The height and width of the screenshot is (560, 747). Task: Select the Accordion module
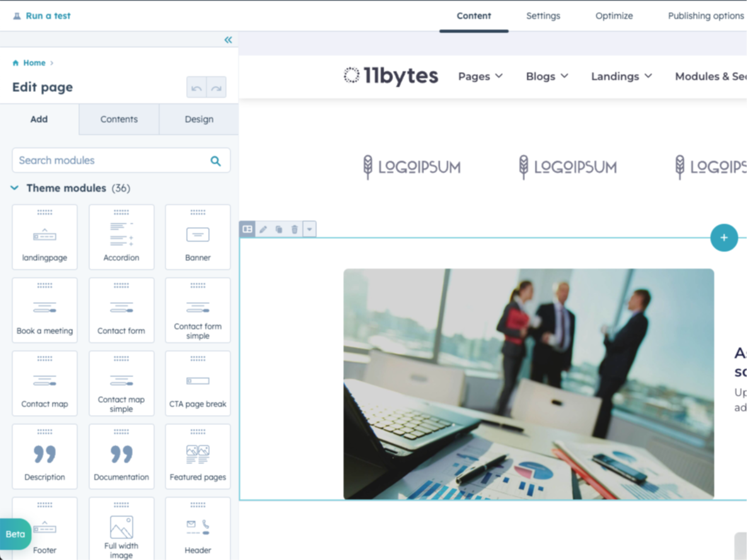(122, 237)
